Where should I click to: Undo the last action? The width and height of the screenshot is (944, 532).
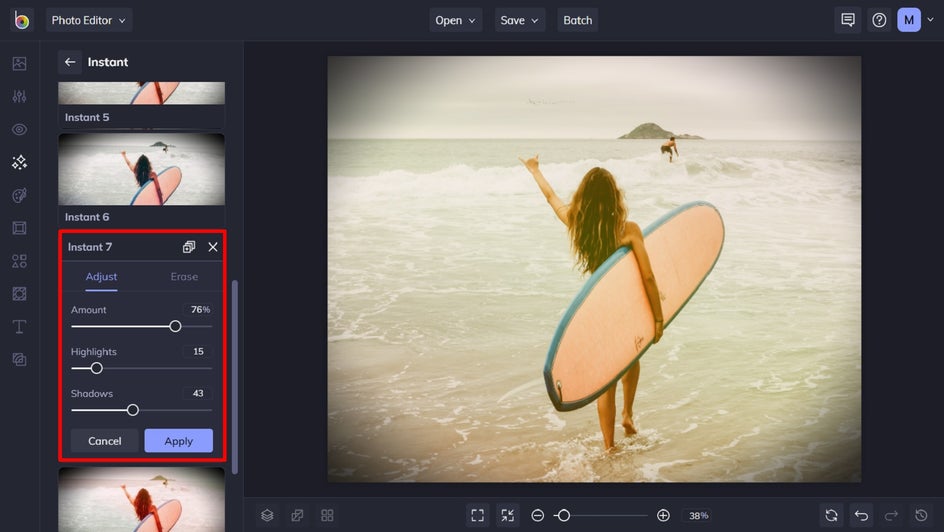point(862,515)
